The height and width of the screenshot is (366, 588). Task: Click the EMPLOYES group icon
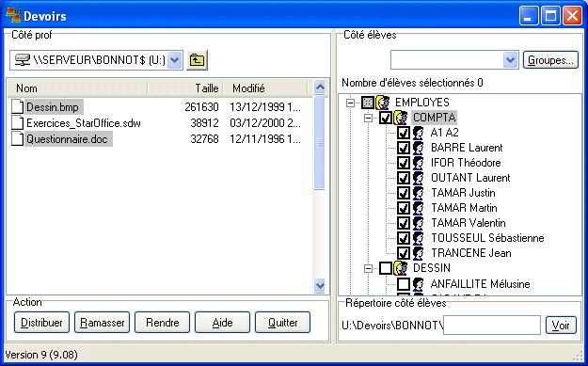tap(383, 103)
